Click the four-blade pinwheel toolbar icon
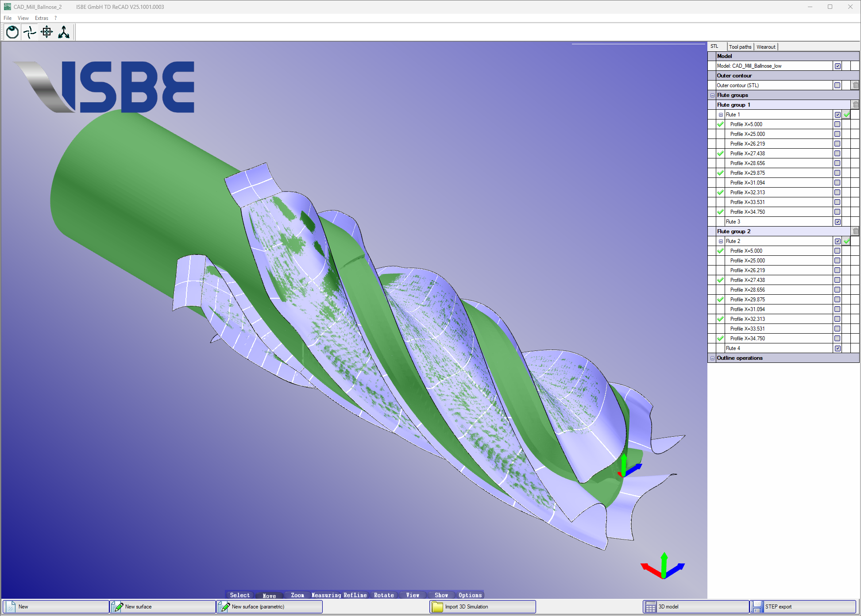 30,32
